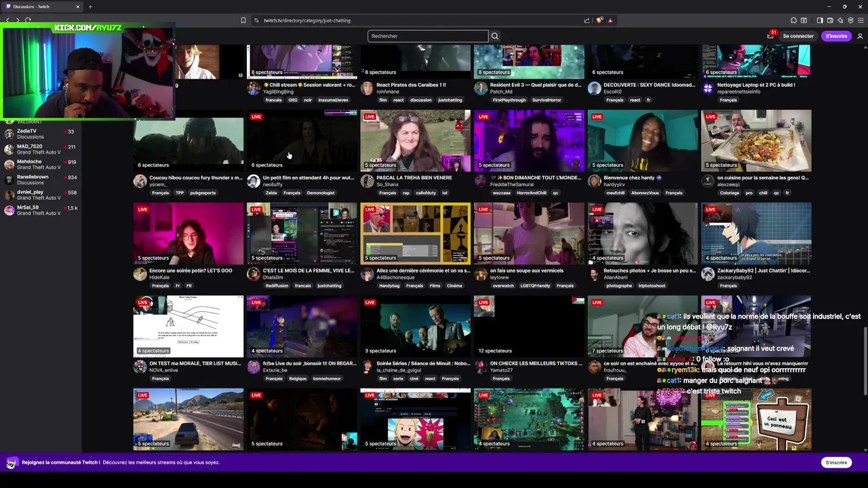Reload the Twitch page
Screen dimensions: 868x488
tap(28, 20)
